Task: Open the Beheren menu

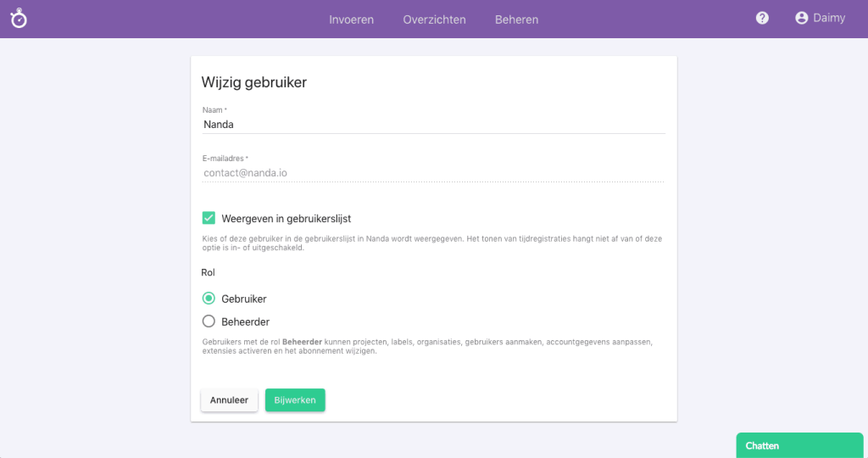Action: tap(516, 20)
